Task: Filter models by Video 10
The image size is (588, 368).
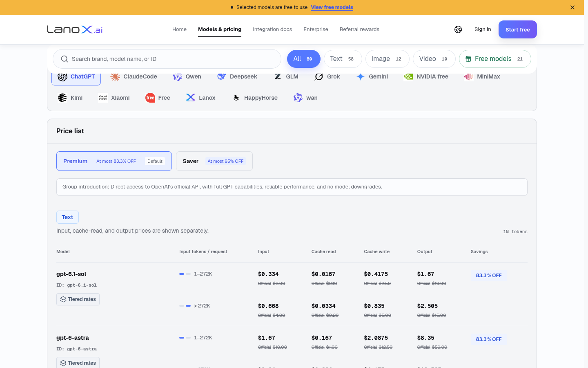Action: tap(434, 59)
